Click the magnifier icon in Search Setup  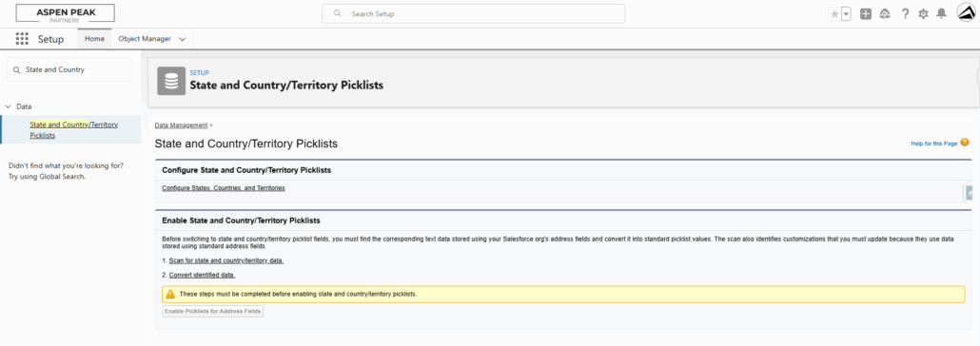coord(338,13)
